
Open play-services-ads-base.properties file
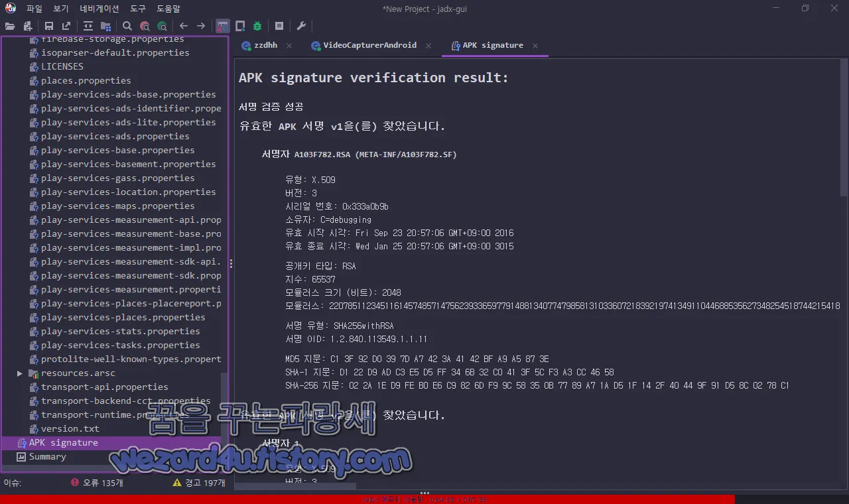(129, 95)
